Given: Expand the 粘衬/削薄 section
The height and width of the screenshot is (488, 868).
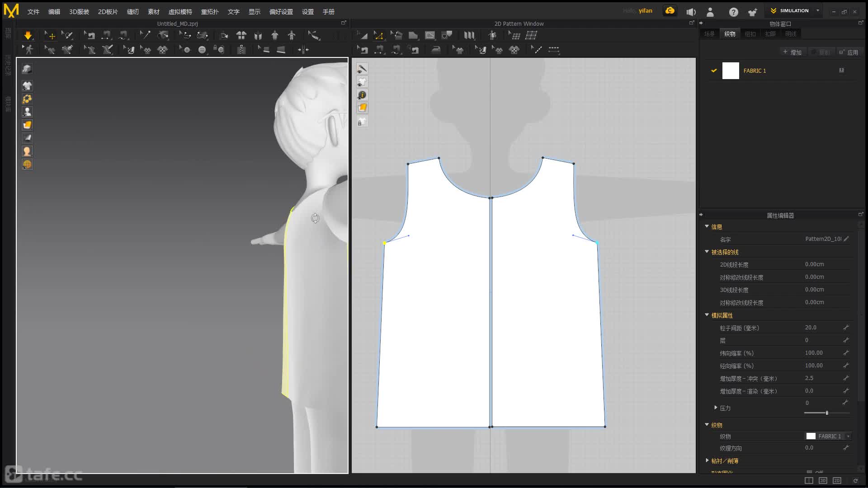Looking at the screenshot, I should coord(707,460).
